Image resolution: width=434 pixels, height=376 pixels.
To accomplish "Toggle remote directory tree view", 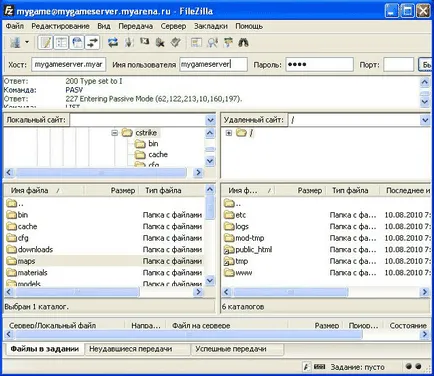I will pos(77,43).
